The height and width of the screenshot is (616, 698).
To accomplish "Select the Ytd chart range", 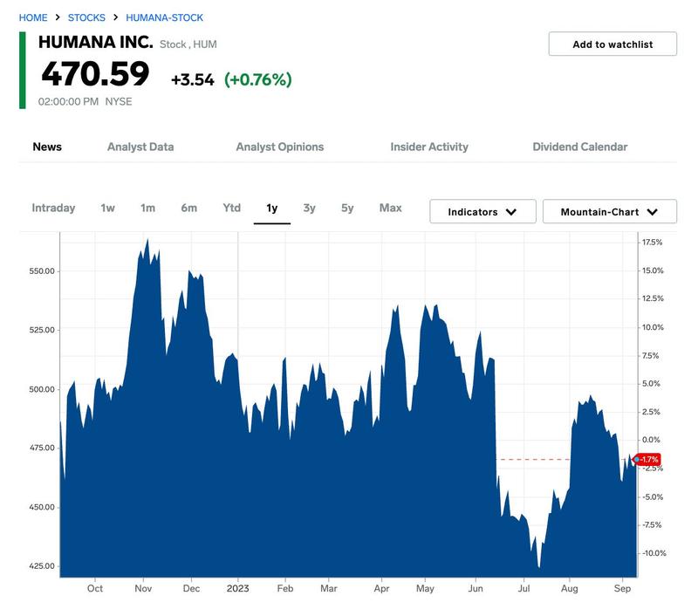I will [231, 208].
